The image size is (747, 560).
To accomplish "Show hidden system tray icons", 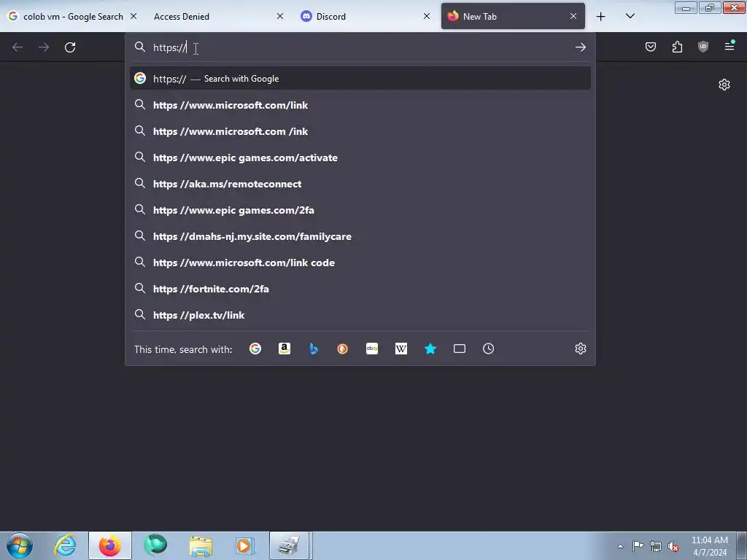I will pyautogui.click(x=620, y=546).
